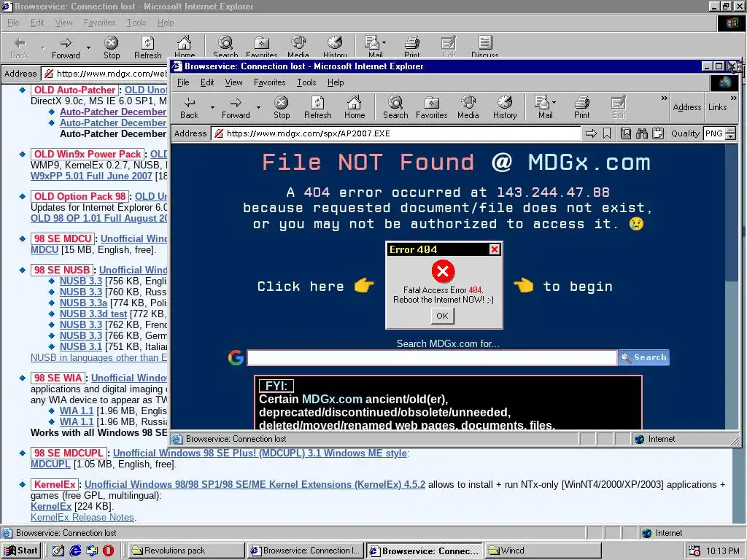Open Tools menu in background Explorer window
Image resolution: width=747 pixels, height=560 pixels.
coord(136,23)
